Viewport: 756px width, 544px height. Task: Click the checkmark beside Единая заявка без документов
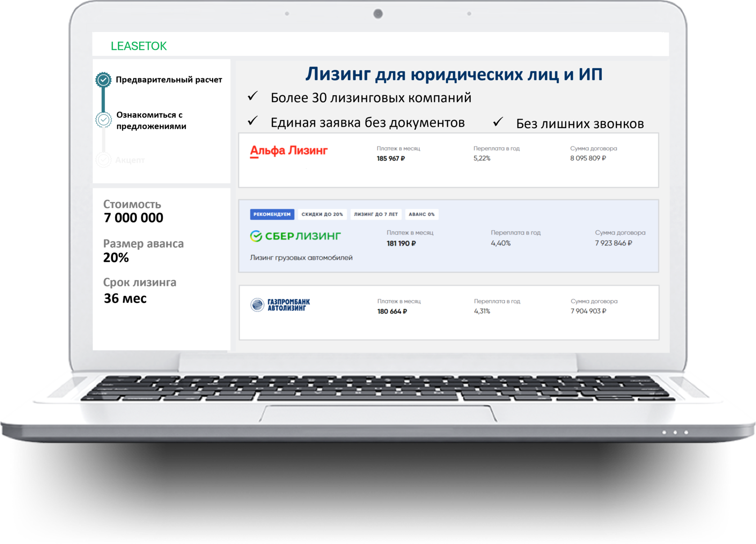point(253,121)
